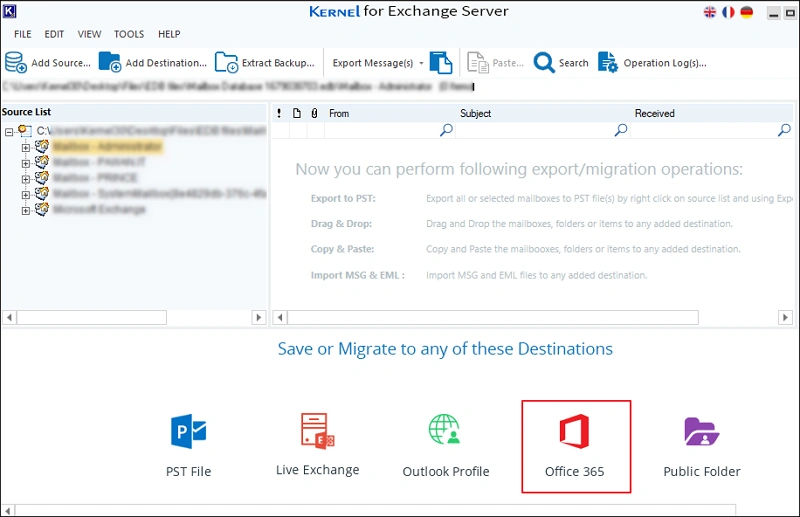Screen dimensions: 800x517
Task: Click the Operation Log(s) icon
Action: click(x=608, y=62)
